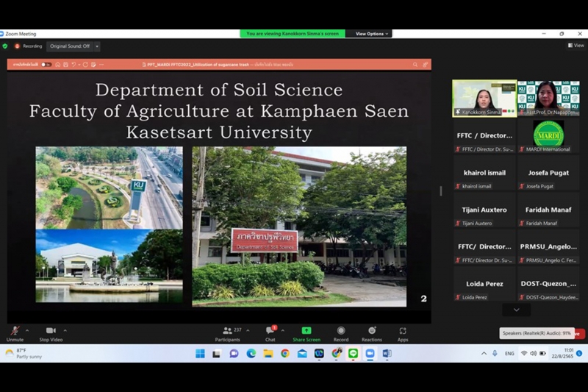Toggle the AutoSave switch in PowerPoint
This screenshot has width=588, height=392.
tap(46, 65)
